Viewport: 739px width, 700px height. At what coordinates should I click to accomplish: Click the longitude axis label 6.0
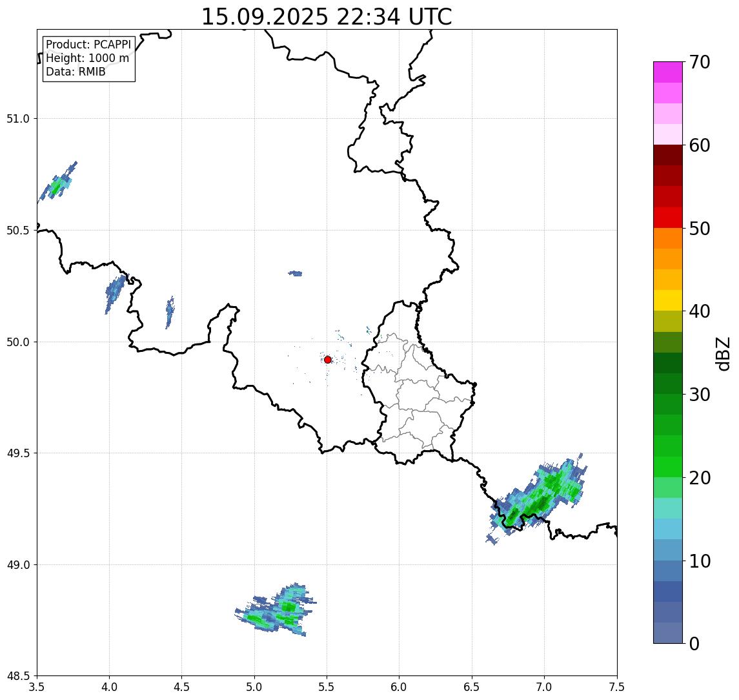coord(400,687)
